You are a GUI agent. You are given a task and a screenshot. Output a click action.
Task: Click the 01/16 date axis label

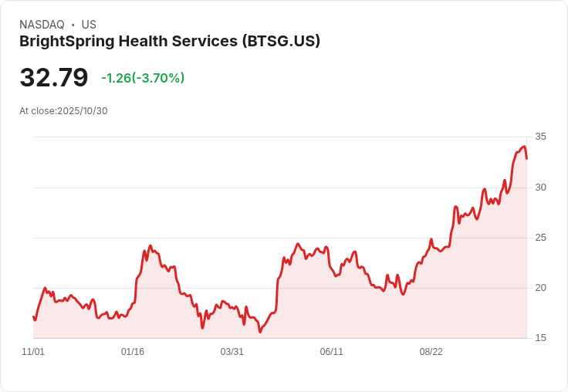[x=133, y=352]
